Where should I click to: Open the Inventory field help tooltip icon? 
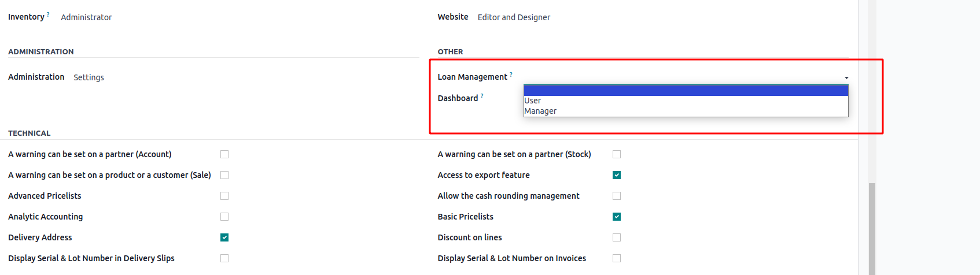pyautogui.click(x=48, y=14)
